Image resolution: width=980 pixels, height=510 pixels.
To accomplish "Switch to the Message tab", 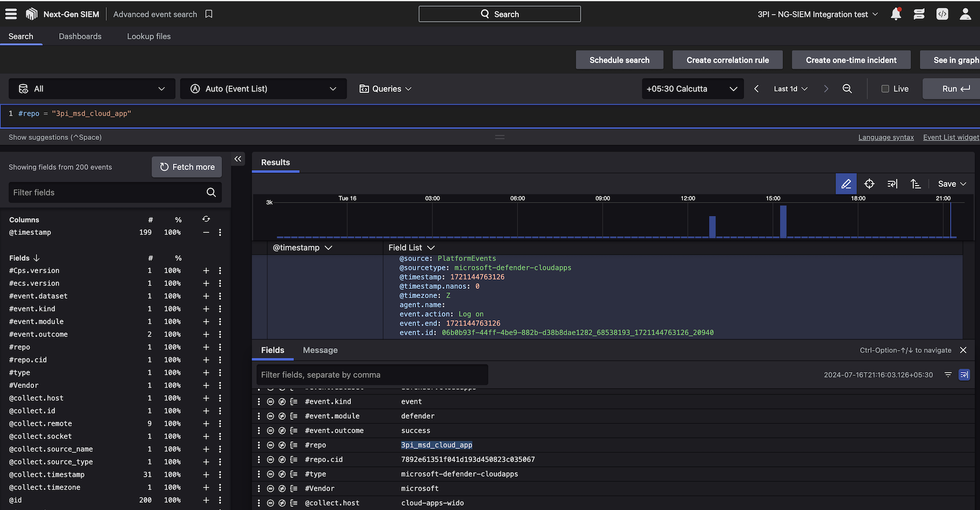I will click(x=320, y=350).
